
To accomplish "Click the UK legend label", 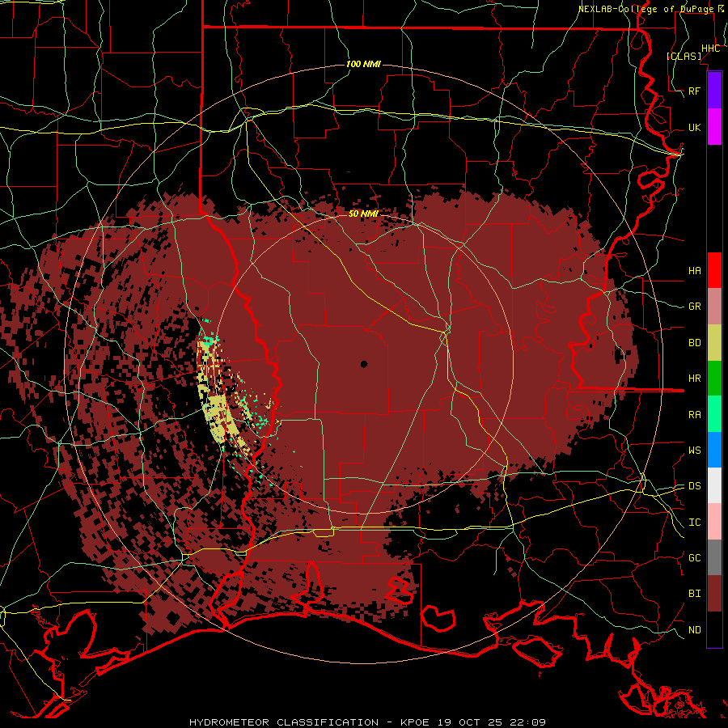I will tap(694, 128).
